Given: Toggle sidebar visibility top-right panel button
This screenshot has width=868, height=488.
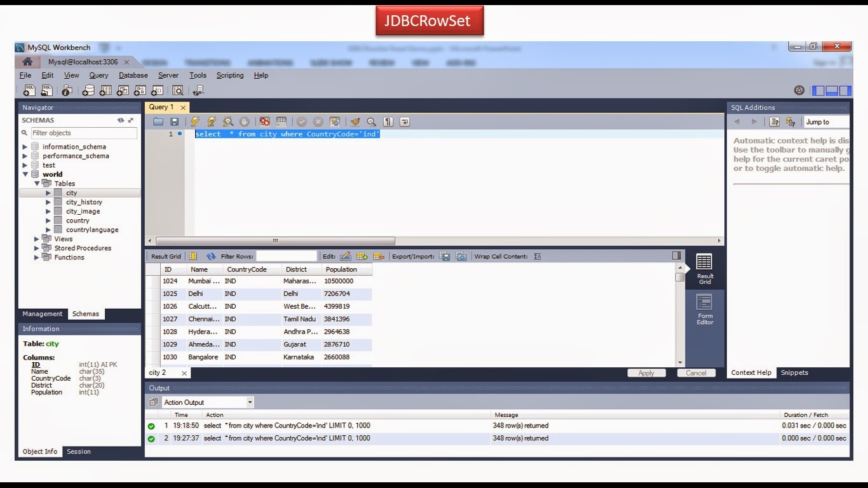Looking at the screenshot, I should click(x=818, y=91).
